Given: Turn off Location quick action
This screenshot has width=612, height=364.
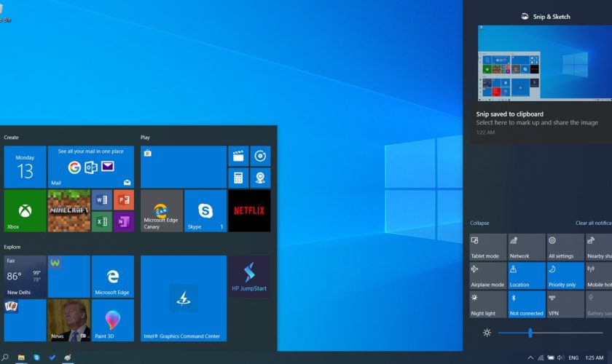Looking at the screenshot, I should (x=526, y=276).
